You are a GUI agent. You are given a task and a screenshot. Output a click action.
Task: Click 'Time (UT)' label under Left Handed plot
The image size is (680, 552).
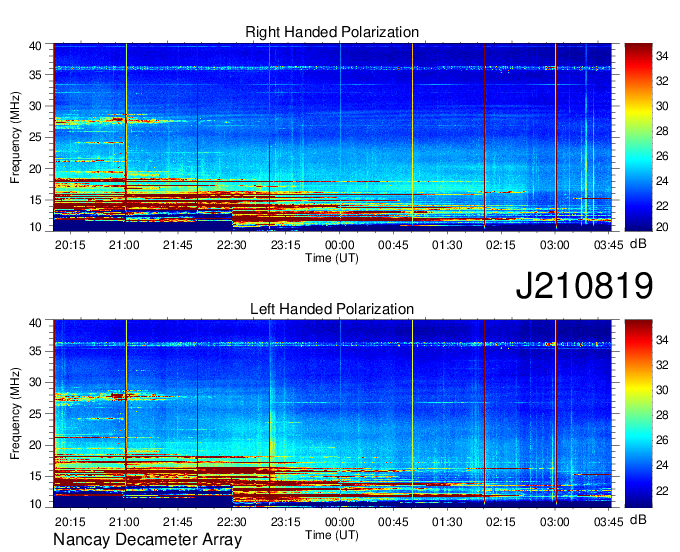332,535
